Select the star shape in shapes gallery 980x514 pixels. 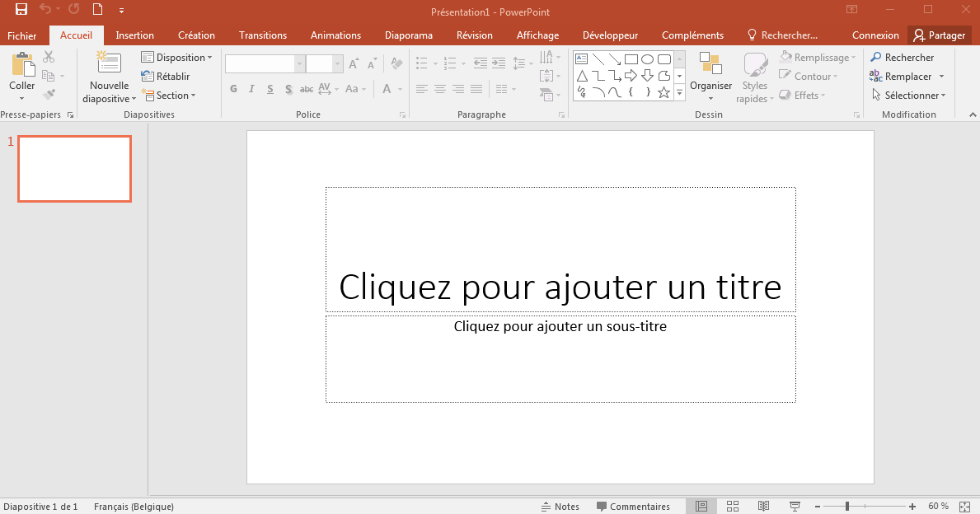tap(664, 92)
